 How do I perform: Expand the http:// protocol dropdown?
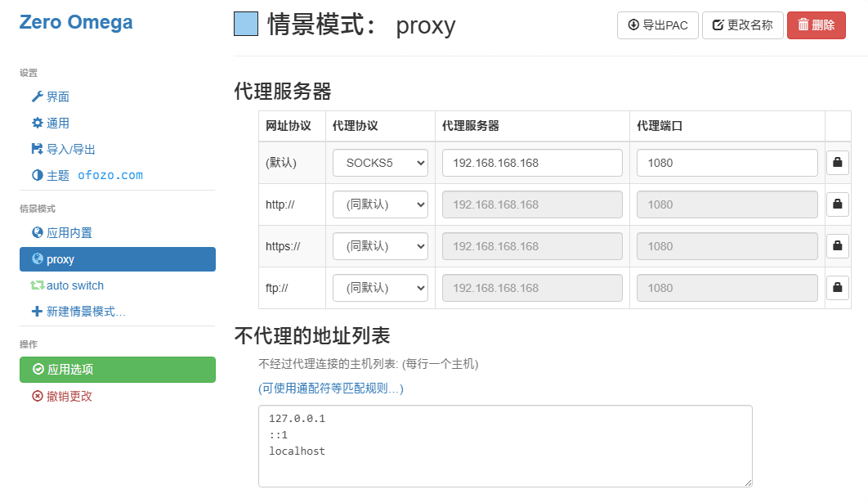tap(380, 204)
